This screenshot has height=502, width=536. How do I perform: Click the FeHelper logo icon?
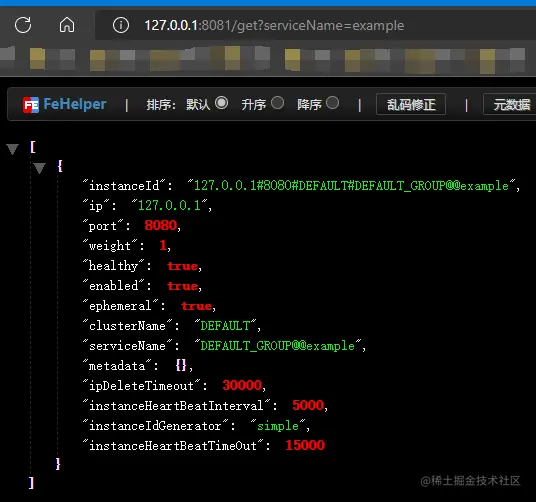pos(31,105)
